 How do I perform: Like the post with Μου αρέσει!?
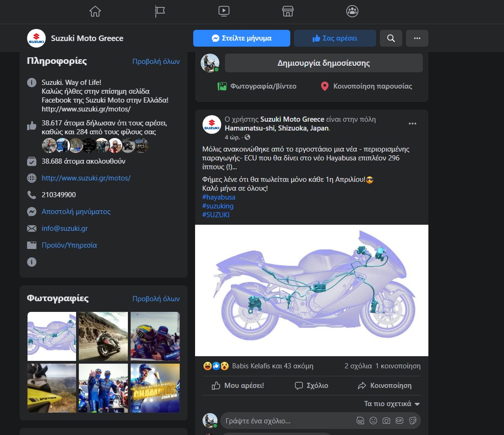238,386
